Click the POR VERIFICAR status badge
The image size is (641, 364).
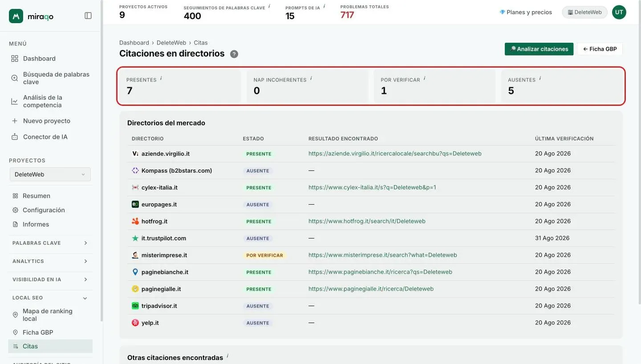(264, 255)
